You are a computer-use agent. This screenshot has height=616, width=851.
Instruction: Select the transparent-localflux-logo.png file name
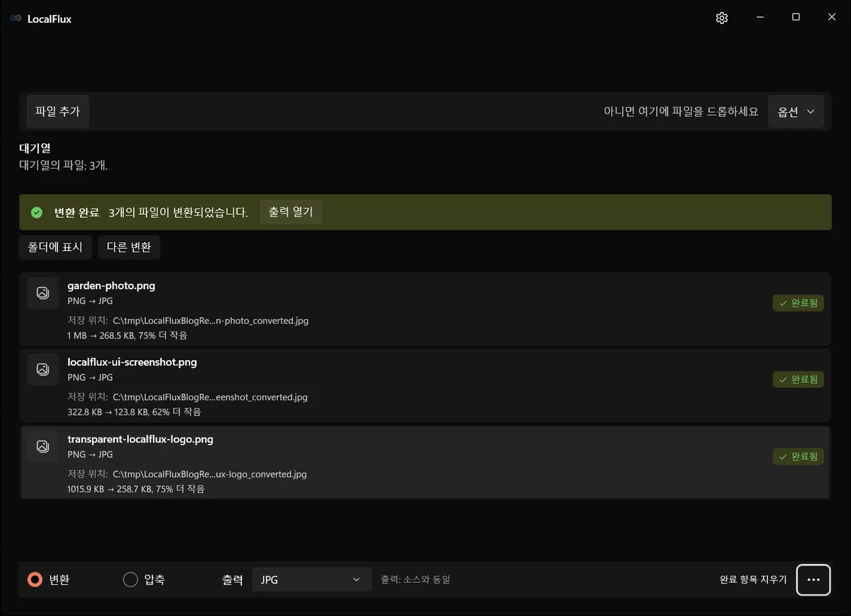coord(140,439)
